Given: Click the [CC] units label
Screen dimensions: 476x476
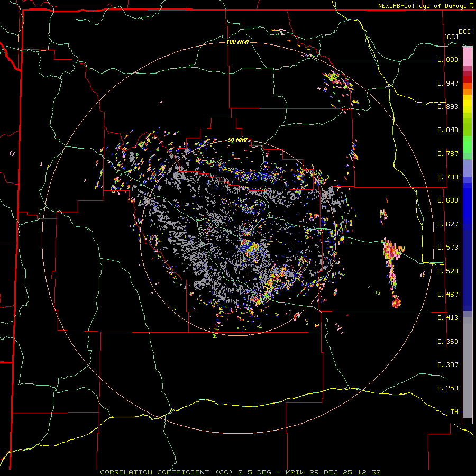Looking at the screenshot, I should point(452,36).
